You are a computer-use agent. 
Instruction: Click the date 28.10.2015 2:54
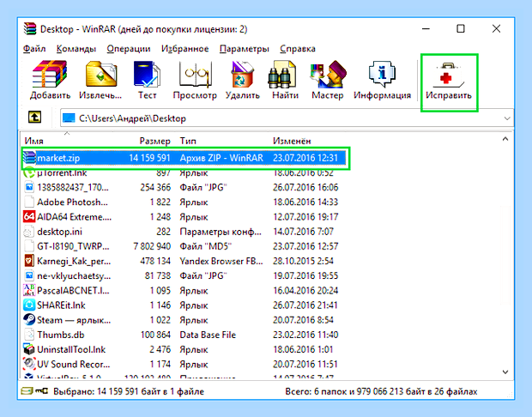tap(303, 261)
